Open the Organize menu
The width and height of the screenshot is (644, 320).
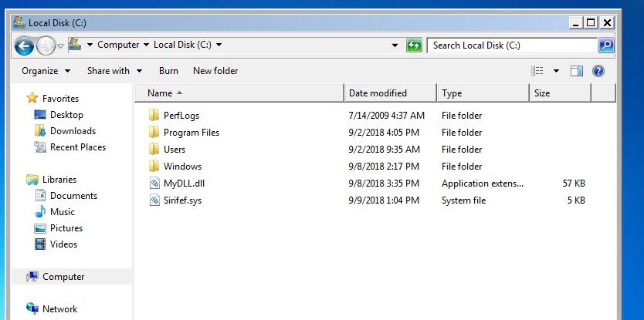[46, 71]
